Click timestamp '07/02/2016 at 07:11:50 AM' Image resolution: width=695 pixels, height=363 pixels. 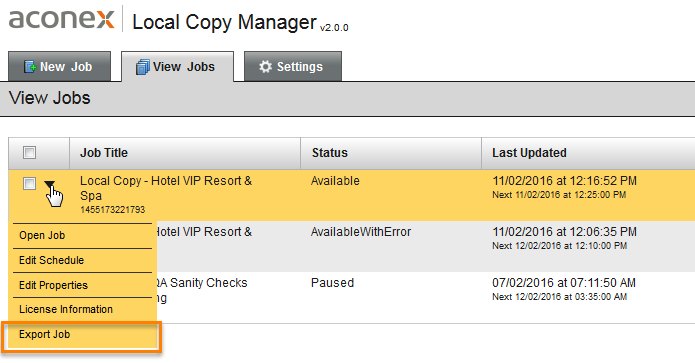click(564, 283)
